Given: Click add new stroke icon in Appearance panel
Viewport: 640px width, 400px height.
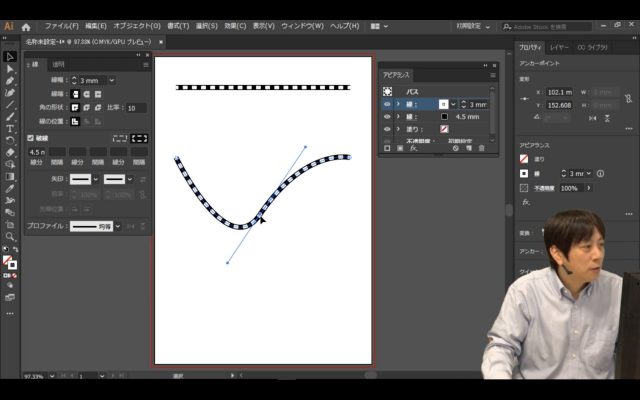Looking at the screenshot, I should pyautogui.click(x=387, y=148).
